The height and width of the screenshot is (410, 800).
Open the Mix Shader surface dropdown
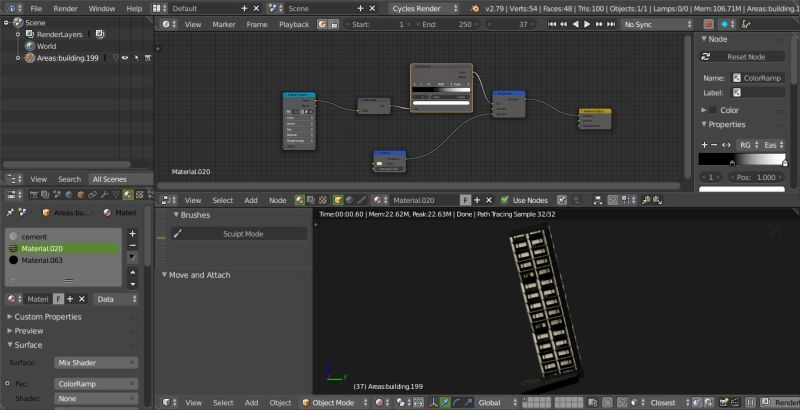pyautogui.click(x=96, y=363)
